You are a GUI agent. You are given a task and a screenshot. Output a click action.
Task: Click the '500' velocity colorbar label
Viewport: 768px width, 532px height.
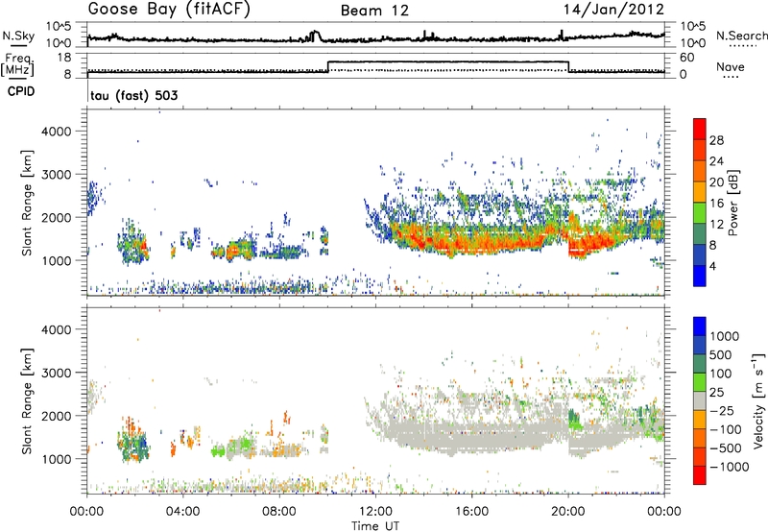click(720, 354)
